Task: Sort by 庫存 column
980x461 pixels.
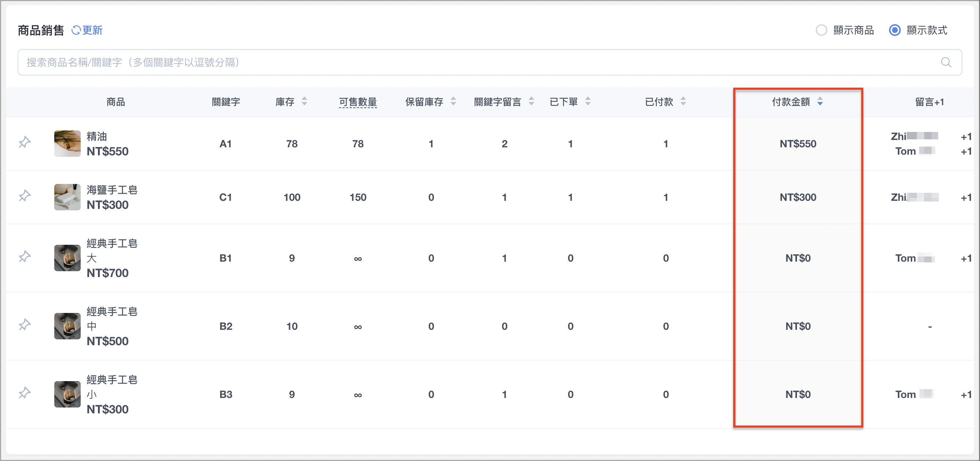Action: [x=304, y=102]
